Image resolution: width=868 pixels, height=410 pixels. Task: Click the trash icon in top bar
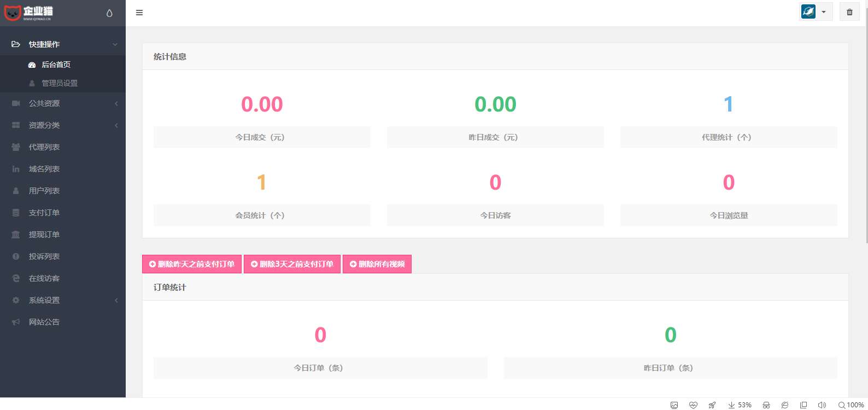849,12
